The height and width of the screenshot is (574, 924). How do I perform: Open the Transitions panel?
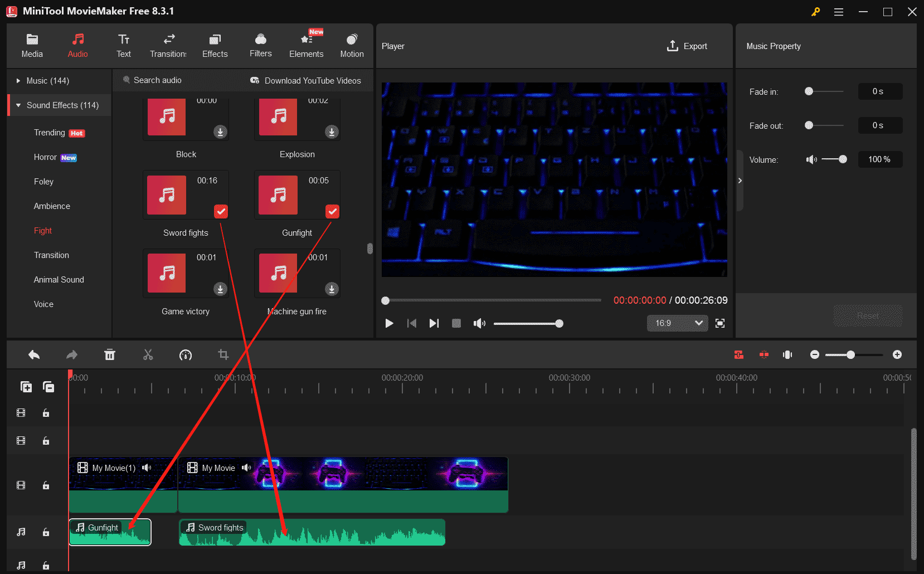point(168,45)
